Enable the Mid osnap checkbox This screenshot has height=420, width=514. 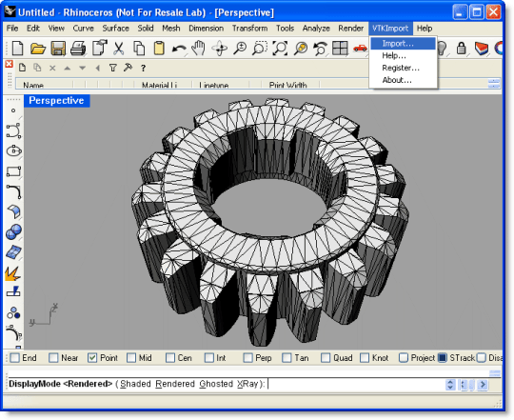click(131, 358)
